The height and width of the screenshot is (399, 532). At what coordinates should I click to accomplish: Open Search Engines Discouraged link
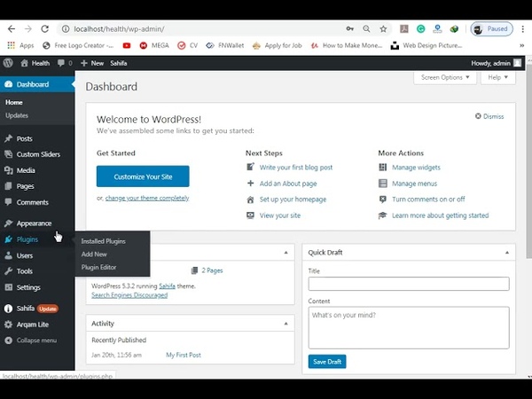coord(129,295)
